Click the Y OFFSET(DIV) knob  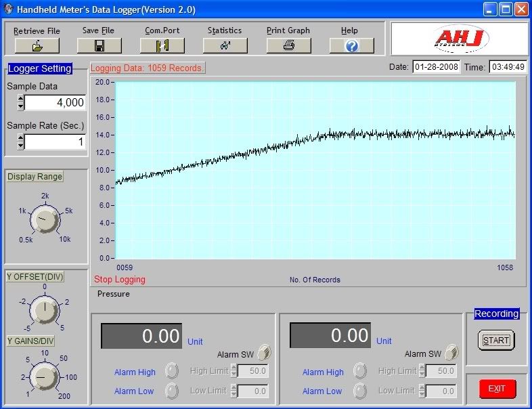pyautogui.click(x=44, y=310)
